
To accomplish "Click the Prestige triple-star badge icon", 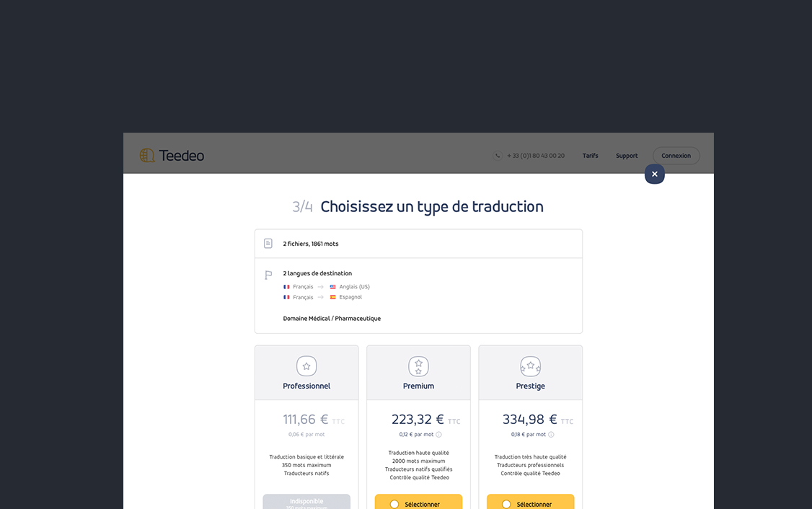I will pyautogui.click(x=530, y=366).
